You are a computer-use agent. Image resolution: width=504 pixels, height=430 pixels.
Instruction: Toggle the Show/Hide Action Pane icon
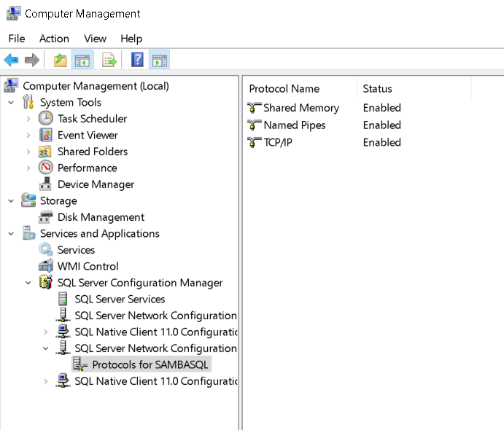[160, 60]
